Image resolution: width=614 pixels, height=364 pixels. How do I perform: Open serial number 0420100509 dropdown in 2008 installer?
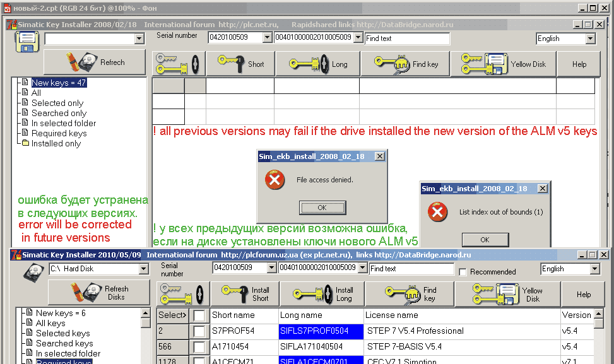tap(267, 37)
